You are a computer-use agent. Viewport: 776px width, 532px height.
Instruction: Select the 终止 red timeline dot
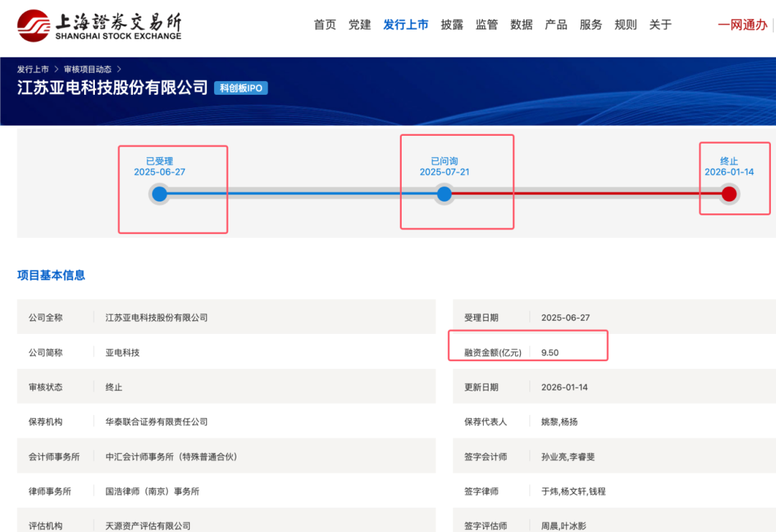point(729,194)
